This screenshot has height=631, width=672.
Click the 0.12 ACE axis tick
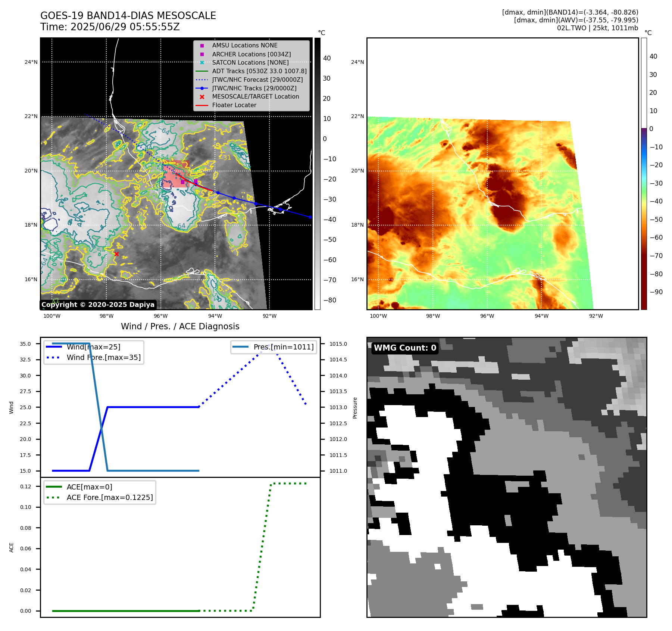click(x=25, y=487)
